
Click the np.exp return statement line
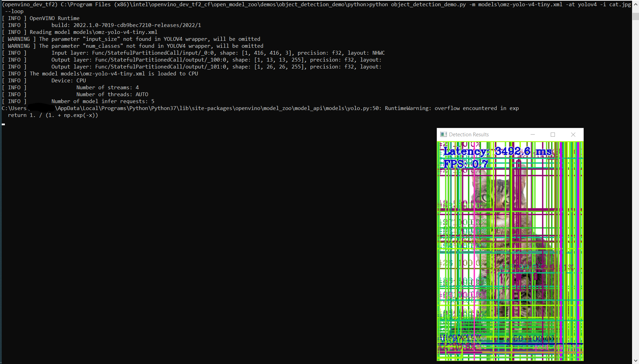coord(52,115)
